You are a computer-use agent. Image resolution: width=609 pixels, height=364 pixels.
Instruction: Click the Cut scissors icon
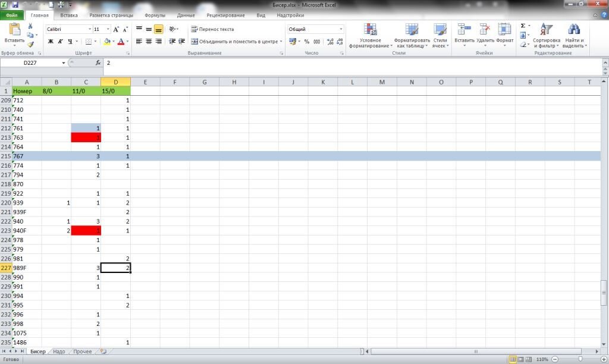(x=30, y=26)
